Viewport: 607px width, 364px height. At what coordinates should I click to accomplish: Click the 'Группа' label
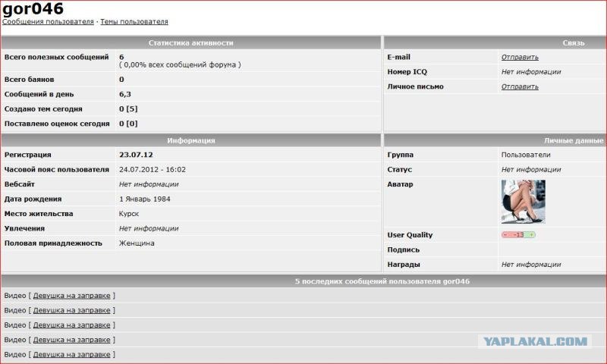point(401,155)
